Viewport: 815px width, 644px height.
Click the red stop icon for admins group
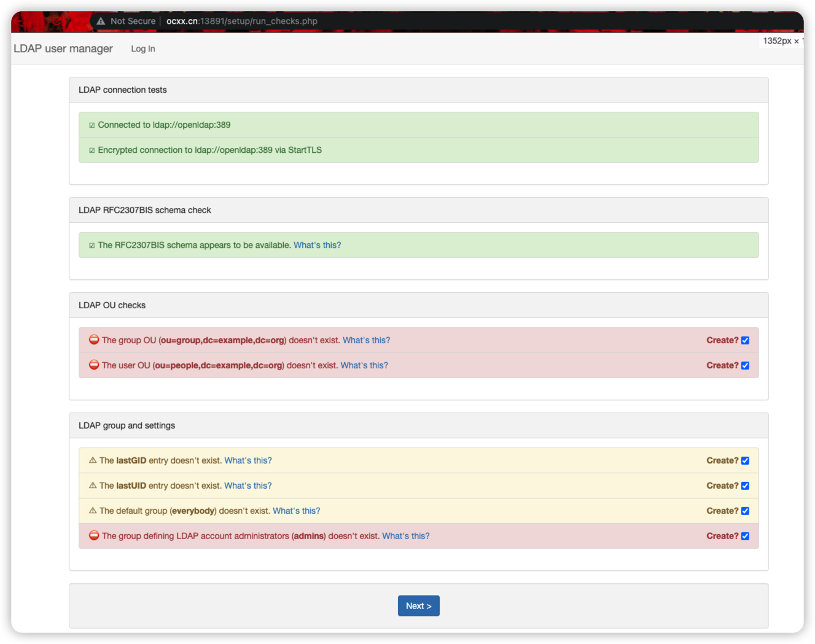click(x=94, y=535)
